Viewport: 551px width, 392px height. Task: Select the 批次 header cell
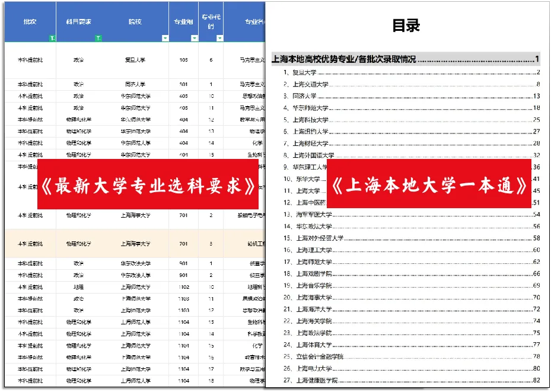pos(30,22)
